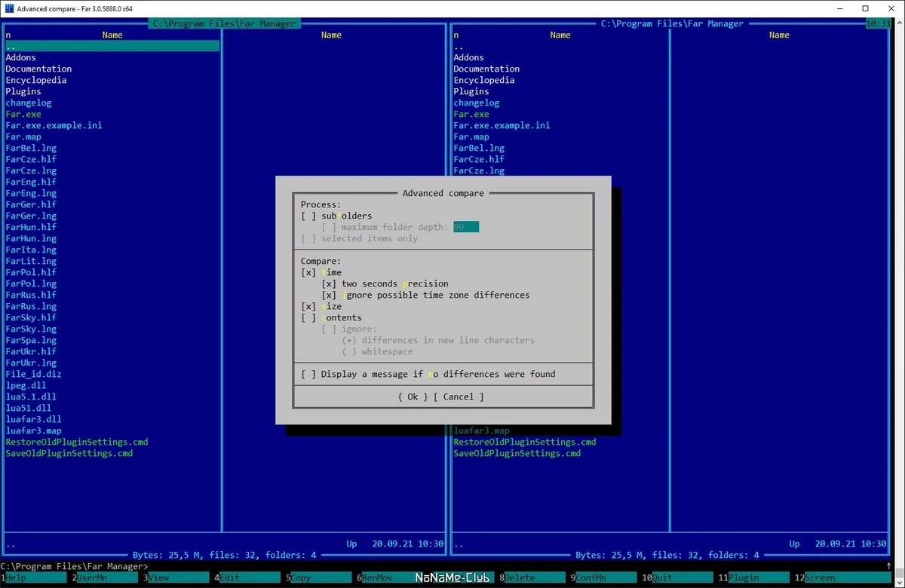Select FarBel.lng in left panel
Viewport: 905px width, 588px height.
31,148
